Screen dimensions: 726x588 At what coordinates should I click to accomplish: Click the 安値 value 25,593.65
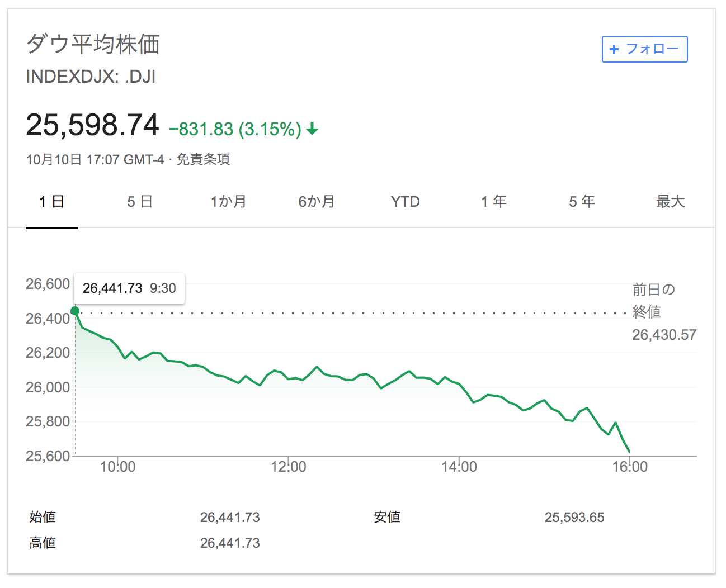click(x=574, y=518)
